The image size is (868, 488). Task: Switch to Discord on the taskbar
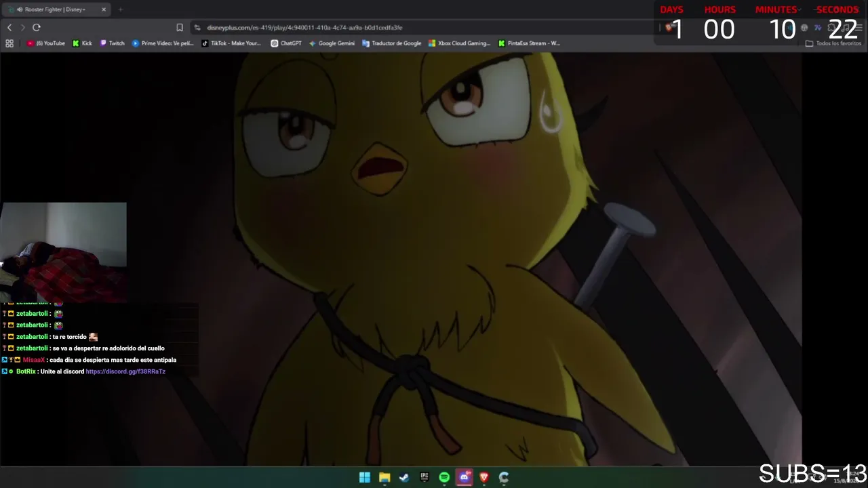[465, 477]
